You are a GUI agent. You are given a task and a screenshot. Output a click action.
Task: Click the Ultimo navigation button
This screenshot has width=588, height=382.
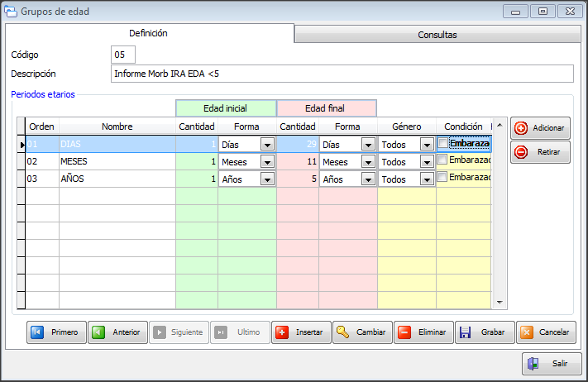[x=240, y=332]
